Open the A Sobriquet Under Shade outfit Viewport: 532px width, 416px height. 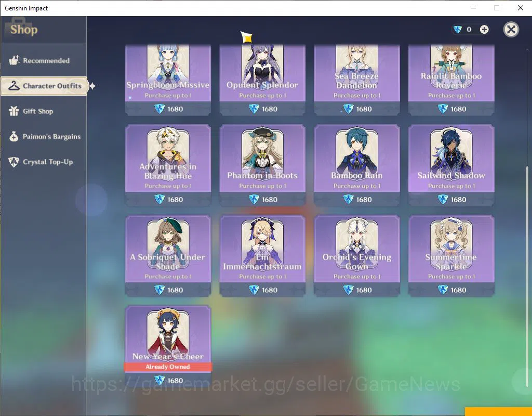tap(168, 256)
